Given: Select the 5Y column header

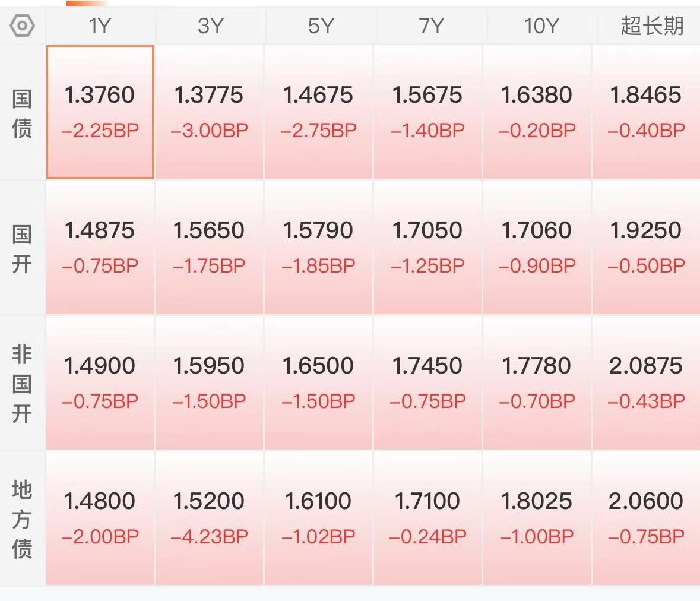Looking at the screenshot, I should pos(321,26).
